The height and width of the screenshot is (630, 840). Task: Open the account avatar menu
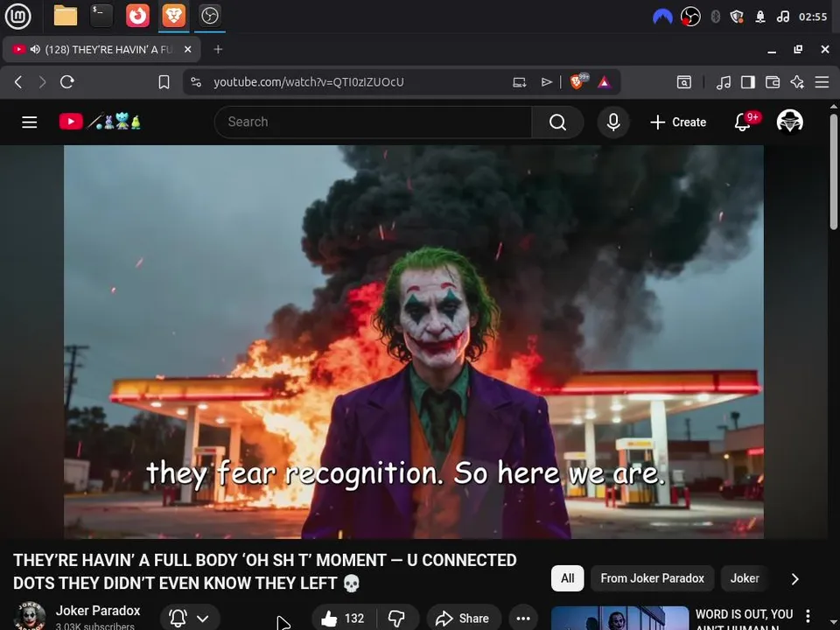[789, 122]
